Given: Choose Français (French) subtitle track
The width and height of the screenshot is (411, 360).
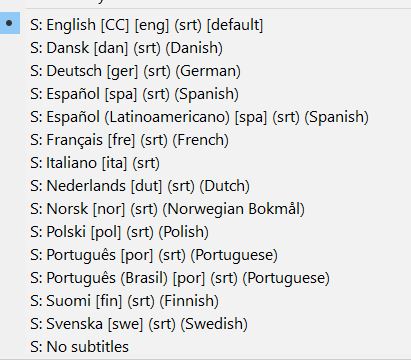Looking at the screenshot, I should (205, 140).
